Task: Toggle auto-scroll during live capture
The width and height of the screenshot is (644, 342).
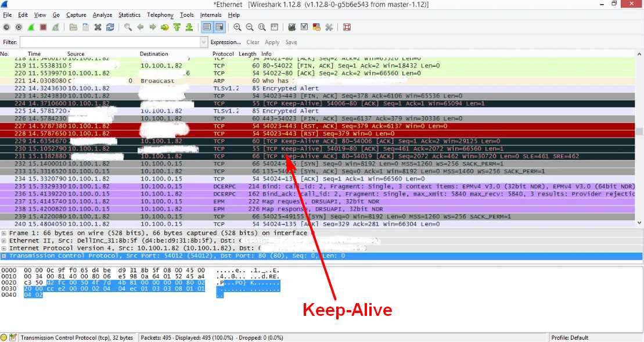Action: 220,27
